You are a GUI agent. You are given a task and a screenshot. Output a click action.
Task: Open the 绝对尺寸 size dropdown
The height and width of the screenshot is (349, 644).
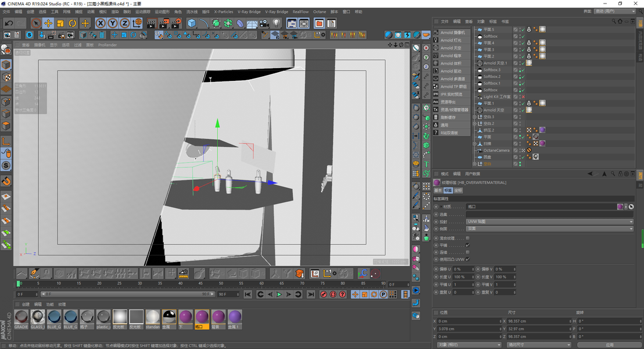coord(538,345)
